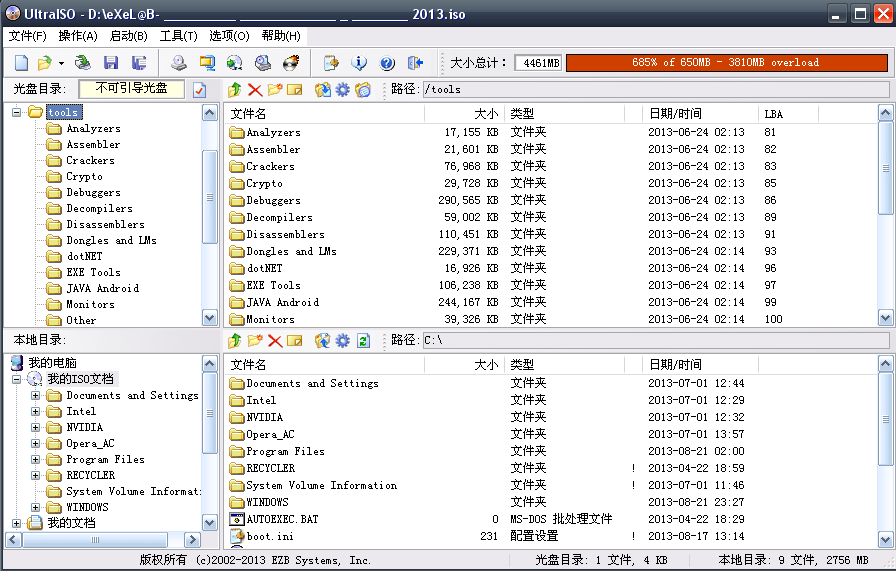The image size is (896, 571).
Task: Select the Crackers folder in ISO tree
Action: pos(90,161)
